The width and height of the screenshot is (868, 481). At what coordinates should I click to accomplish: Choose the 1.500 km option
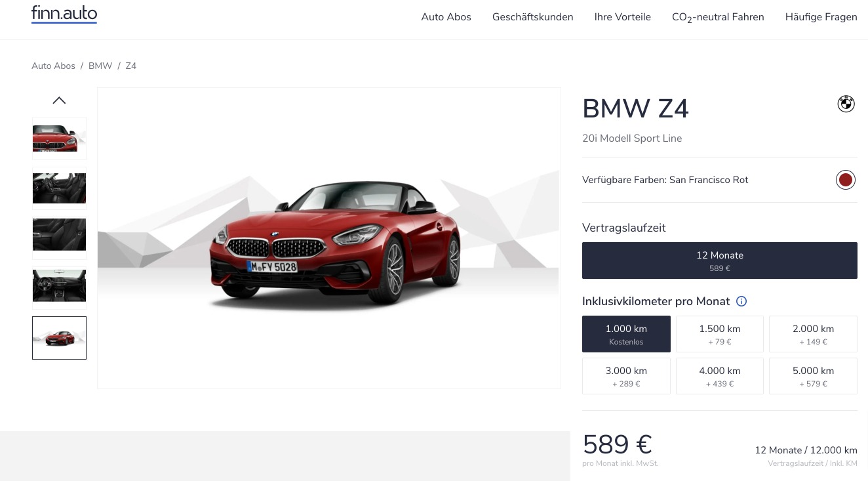point(719,334)
